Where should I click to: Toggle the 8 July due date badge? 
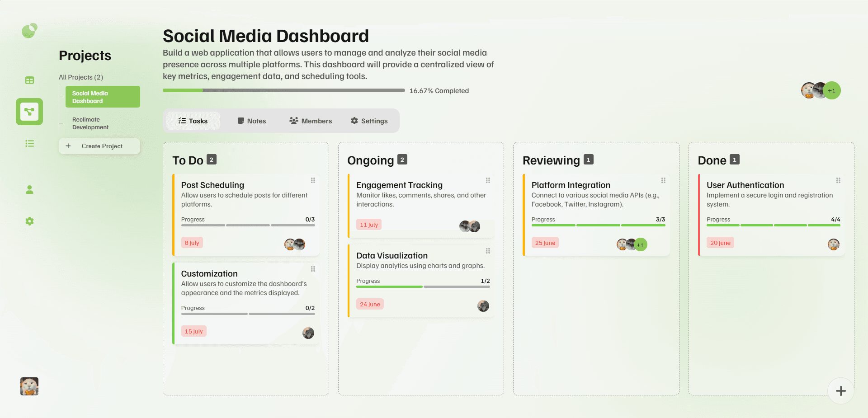[x=192, y=242]
